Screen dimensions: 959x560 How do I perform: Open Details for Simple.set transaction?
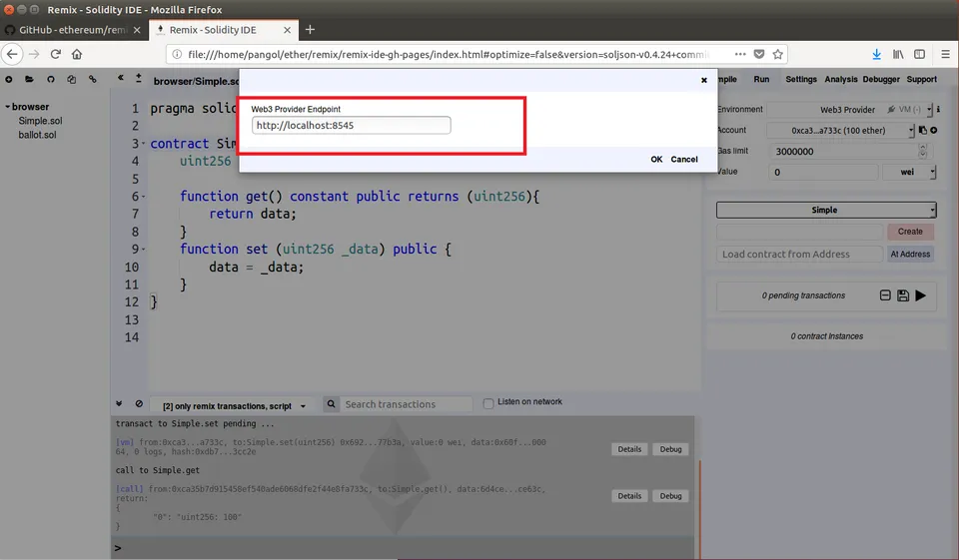point(629,449)
